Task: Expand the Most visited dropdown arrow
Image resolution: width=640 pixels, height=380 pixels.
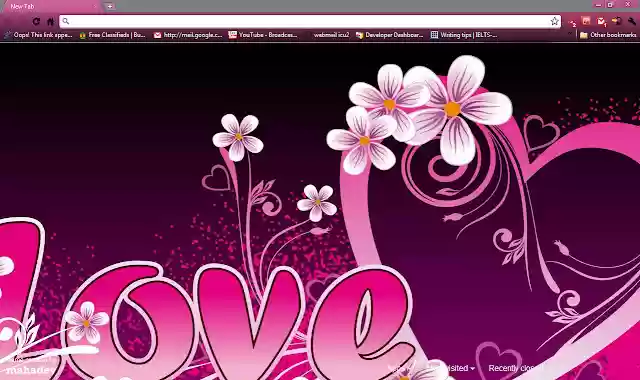Action: coord(472,369)
